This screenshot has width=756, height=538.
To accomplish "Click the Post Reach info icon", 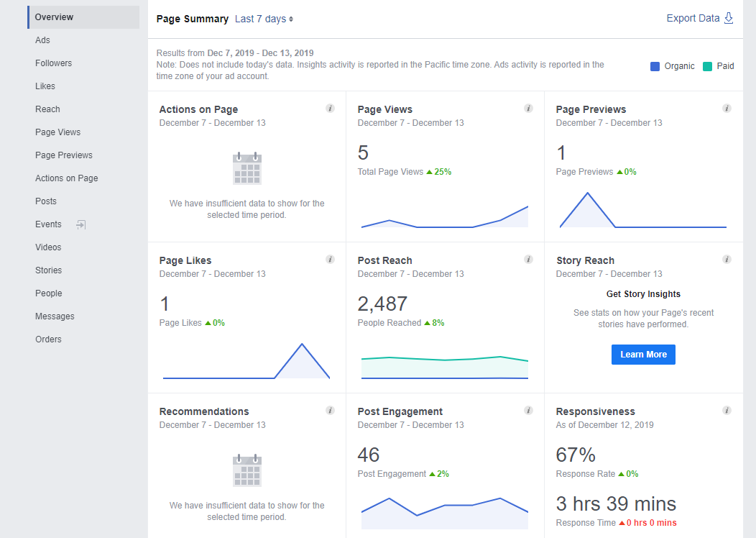I will pyautogui.click(x=528, y=259).
